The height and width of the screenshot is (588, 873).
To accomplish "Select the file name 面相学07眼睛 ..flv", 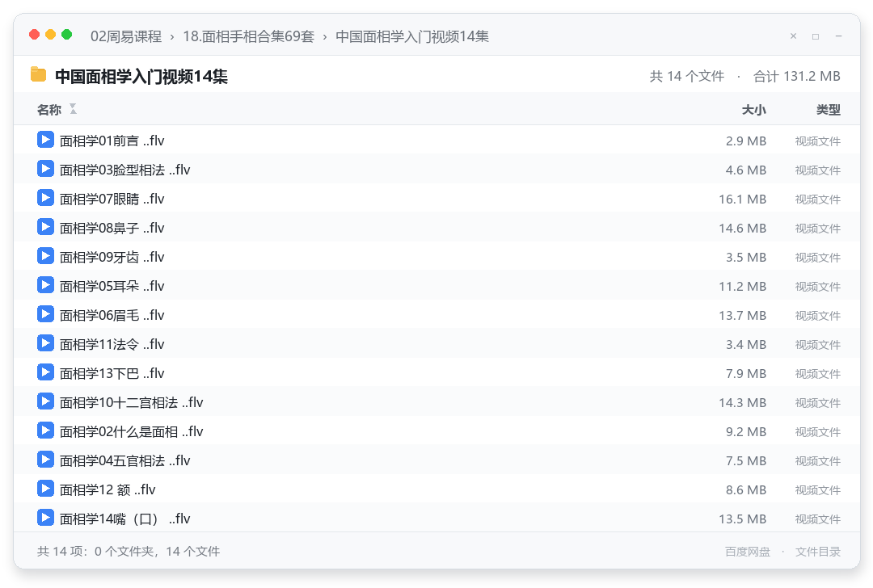I will click(112, 199).
